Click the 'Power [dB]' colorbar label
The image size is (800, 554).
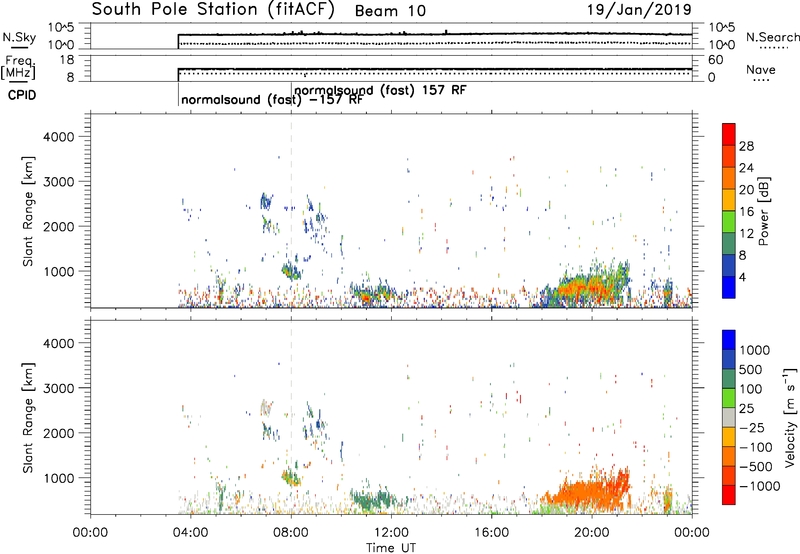(763, 211)
